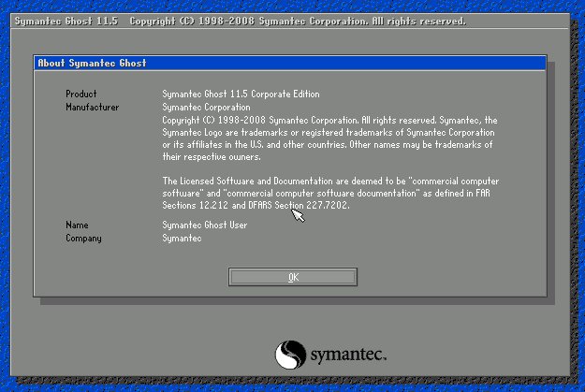Click the 'Symantec Ghost User' value

(204, 225)
